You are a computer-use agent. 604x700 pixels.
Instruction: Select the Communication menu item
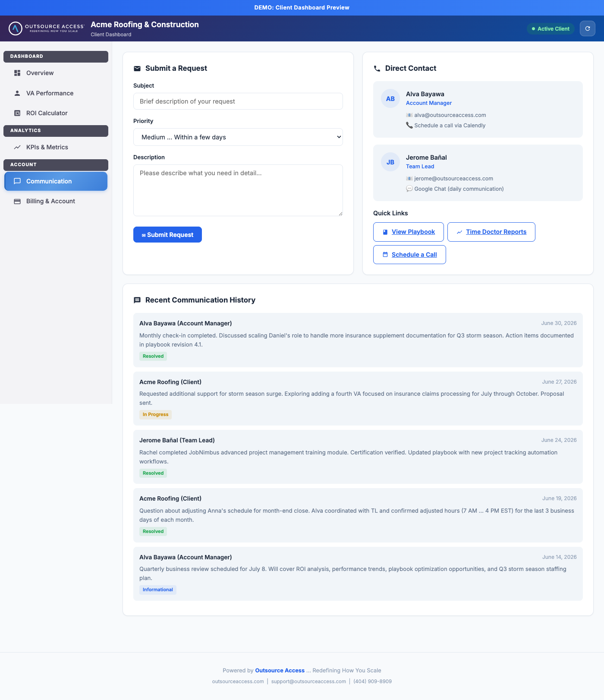(56, 181)
